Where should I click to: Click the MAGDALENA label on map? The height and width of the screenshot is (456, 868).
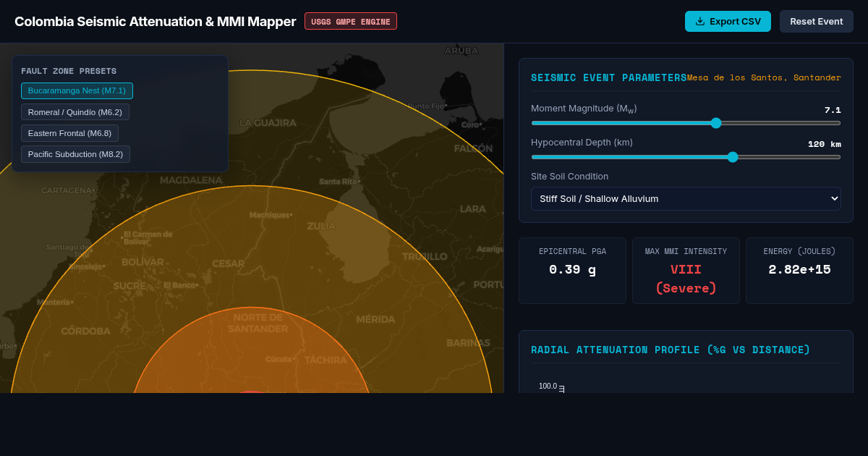pos(191,180)
